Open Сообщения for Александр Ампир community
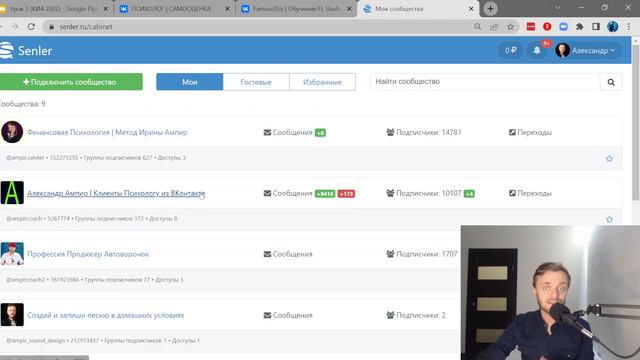This screenshot has width=640, height=360. pos(288,193)
